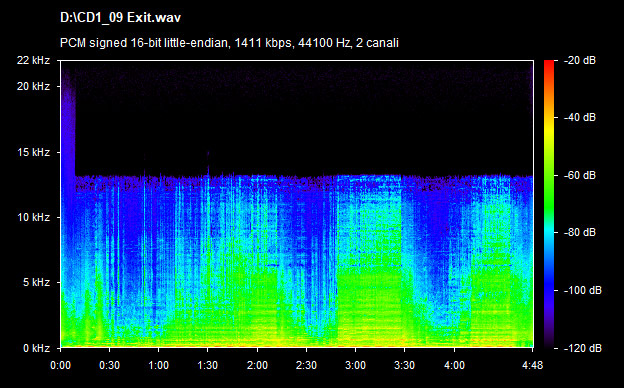Click the 1:00 time marker
Image resolution: width=624 pixels, height=388 pixels.
158,365
